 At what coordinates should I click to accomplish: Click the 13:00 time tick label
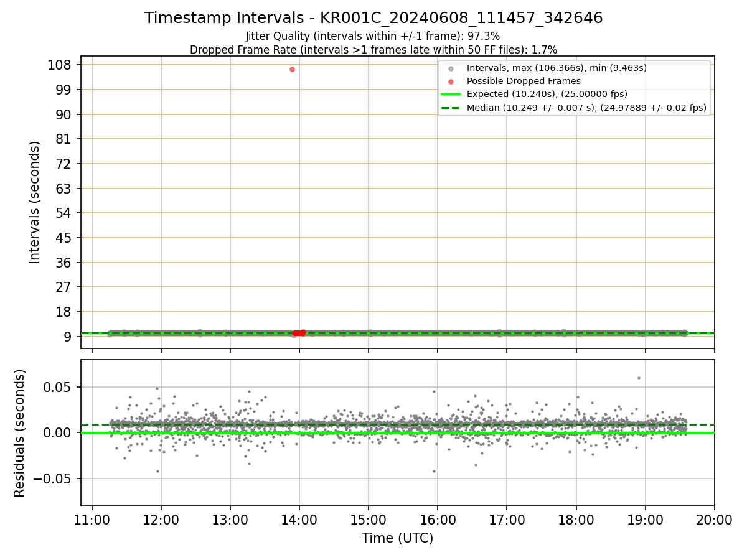(x=230, y=520)
